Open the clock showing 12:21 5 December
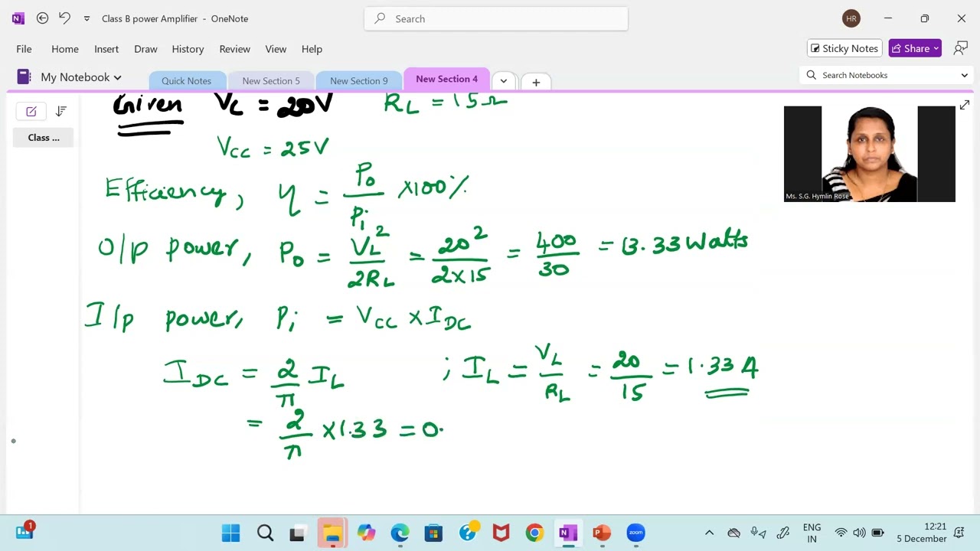Viewport: 980px width, 551px height. (x=921, y=533)
